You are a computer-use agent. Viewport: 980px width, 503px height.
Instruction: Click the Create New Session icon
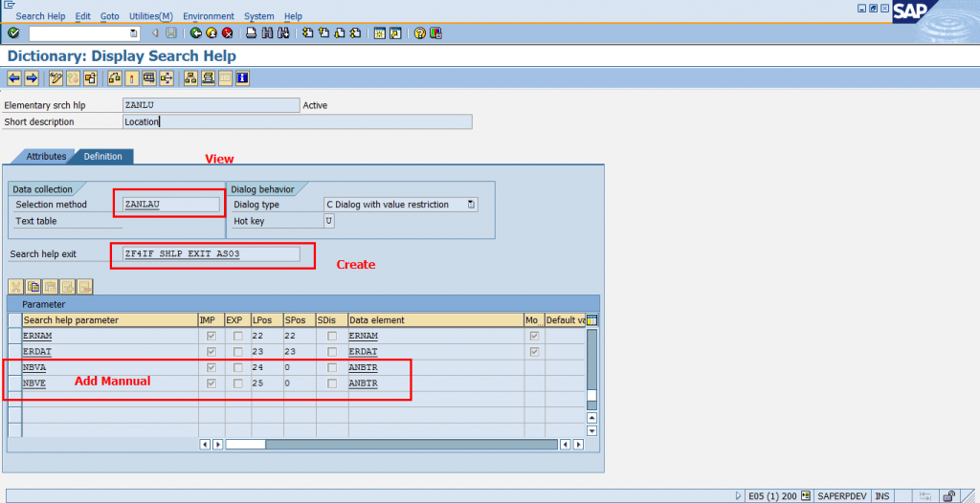379,33
